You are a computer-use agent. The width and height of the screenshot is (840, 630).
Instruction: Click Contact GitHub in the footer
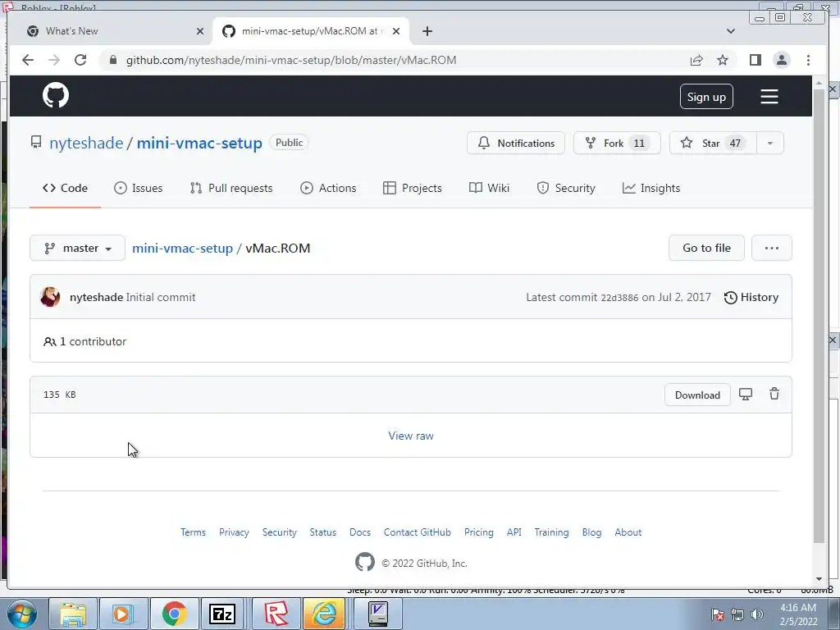(x=418, y=532)
